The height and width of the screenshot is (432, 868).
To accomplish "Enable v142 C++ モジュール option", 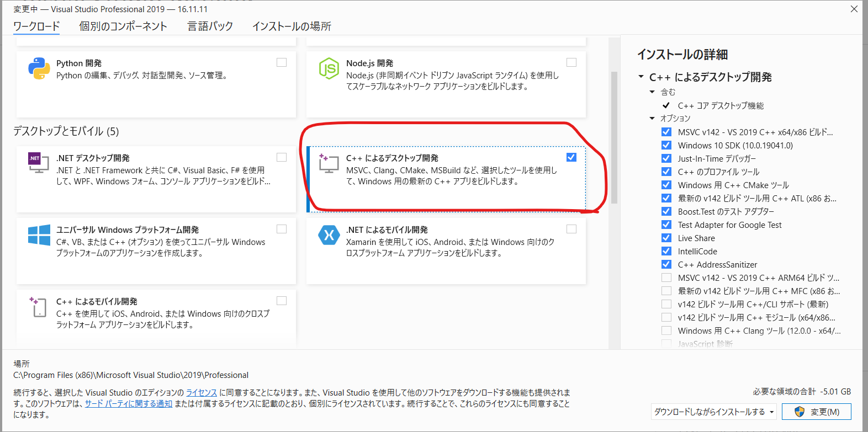I will pos(666,317).
